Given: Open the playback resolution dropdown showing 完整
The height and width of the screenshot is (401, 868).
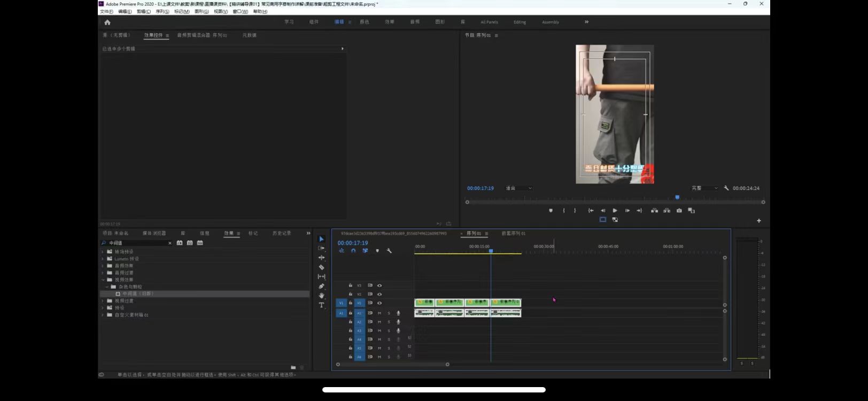Looking at the screenshot, I should [704, 188].
